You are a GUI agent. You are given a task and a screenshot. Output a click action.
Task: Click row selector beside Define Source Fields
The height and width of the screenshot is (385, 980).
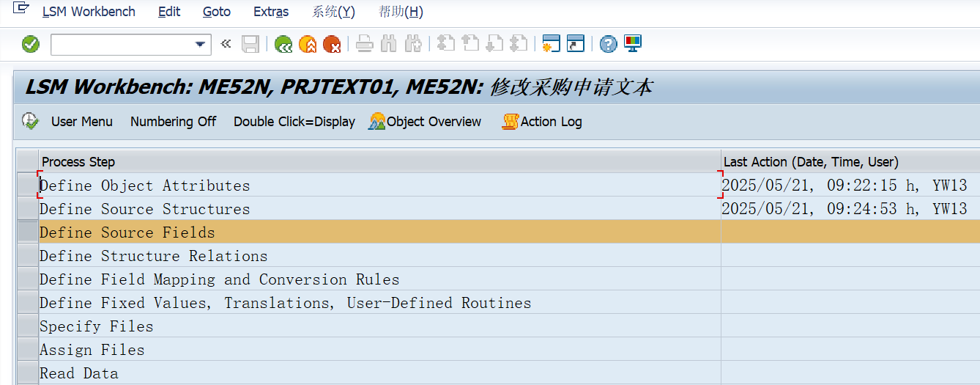pyautogui.click(x=27, y=232)
